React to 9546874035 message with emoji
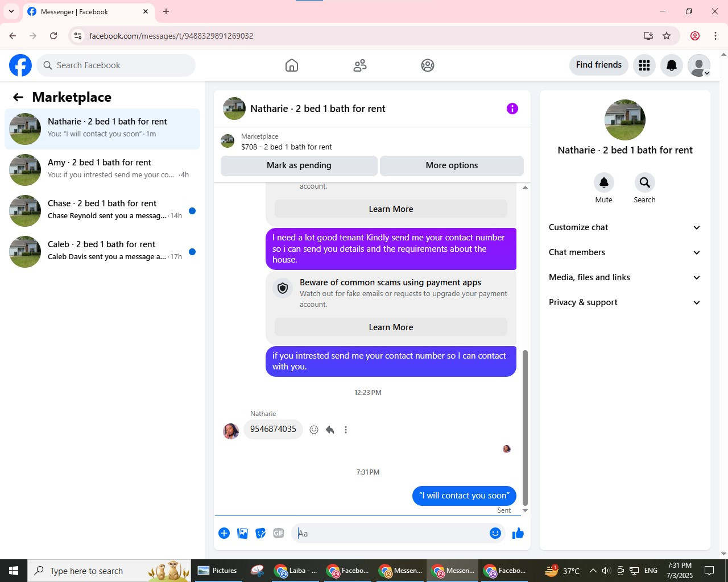Screen dimensions: 728x582 [x=314, y=430]
